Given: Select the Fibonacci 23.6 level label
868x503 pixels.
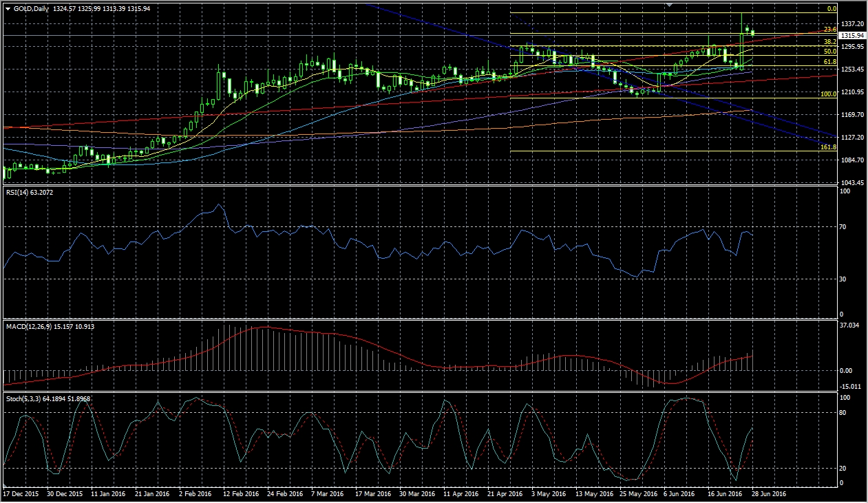Looking at the screenshot, I should 829,30.
